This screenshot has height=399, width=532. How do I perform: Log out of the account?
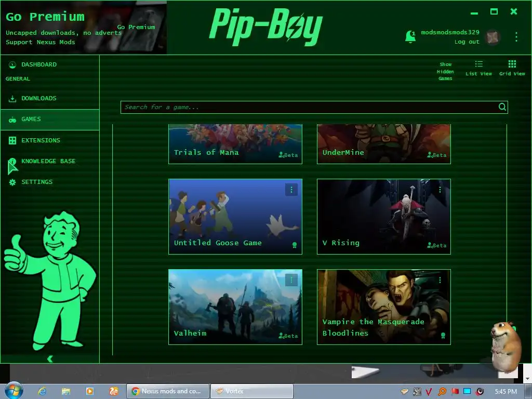(467, 42)
